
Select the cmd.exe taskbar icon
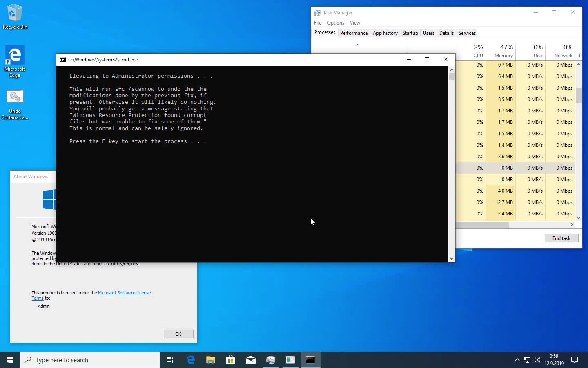pos(310,360)
